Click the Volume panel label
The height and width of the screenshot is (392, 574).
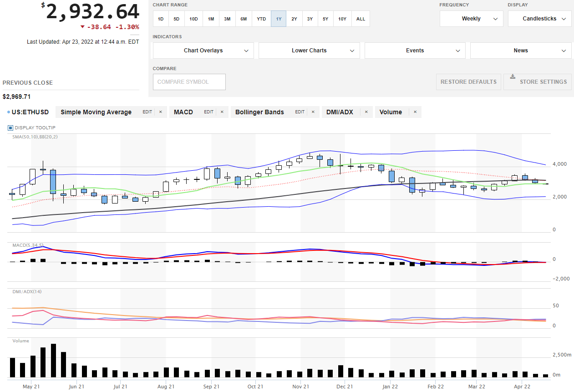tap(20, 341)
